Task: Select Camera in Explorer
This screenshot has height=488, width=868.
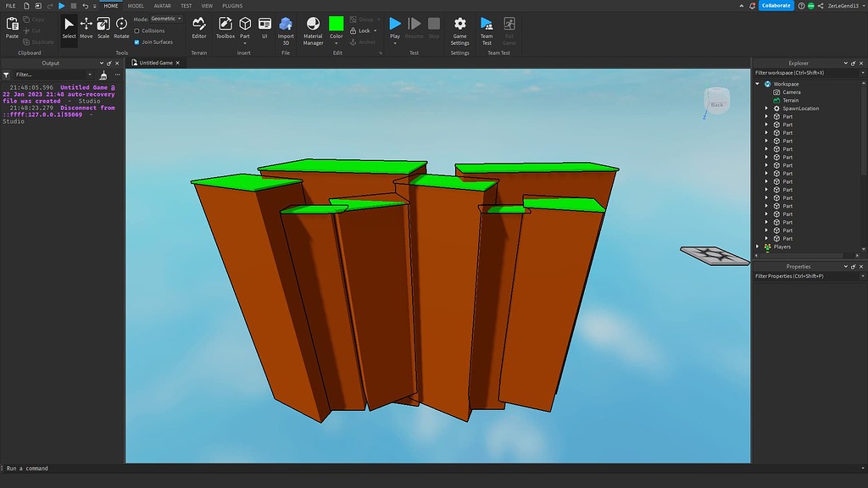Action: click(791, 92)
